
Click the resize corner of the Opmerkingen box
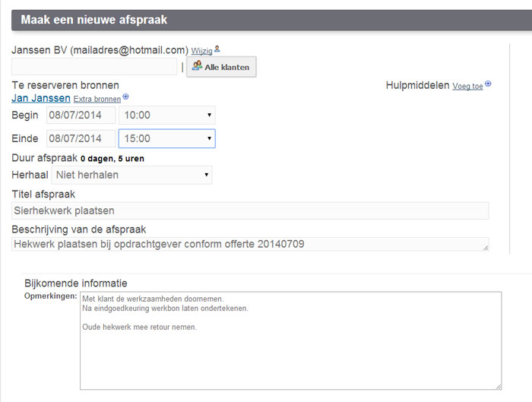(x=498, y=385)
